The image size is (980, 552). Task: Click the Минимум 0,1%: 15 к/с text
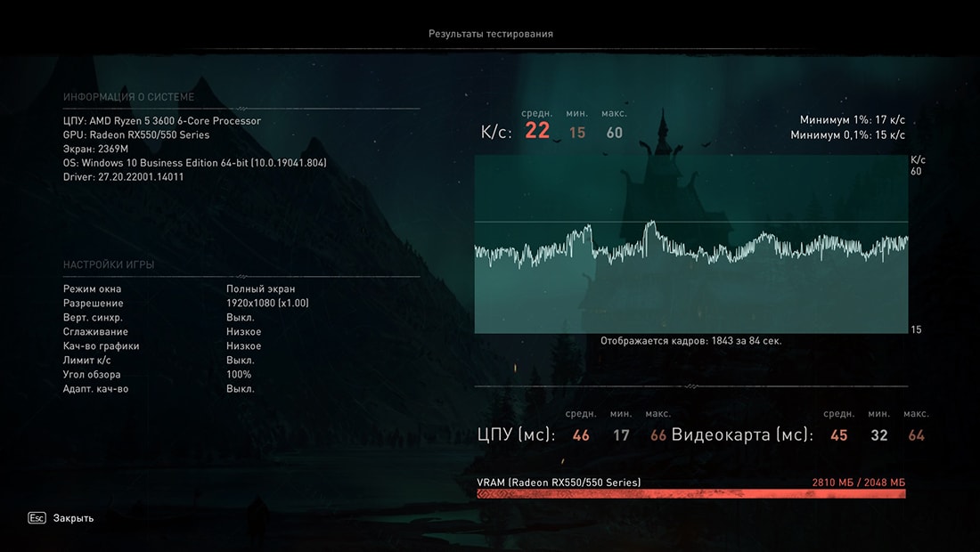click(847, 134)
